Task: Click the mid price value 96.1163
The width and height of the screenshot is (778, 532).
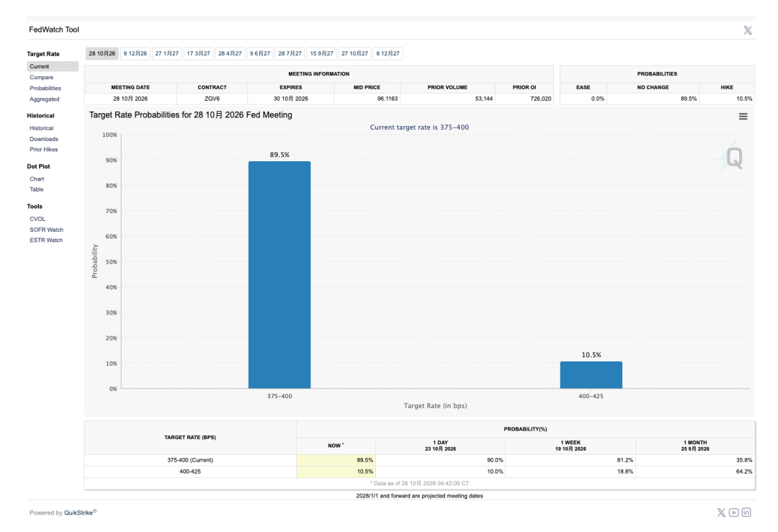Action: [388, 99]
